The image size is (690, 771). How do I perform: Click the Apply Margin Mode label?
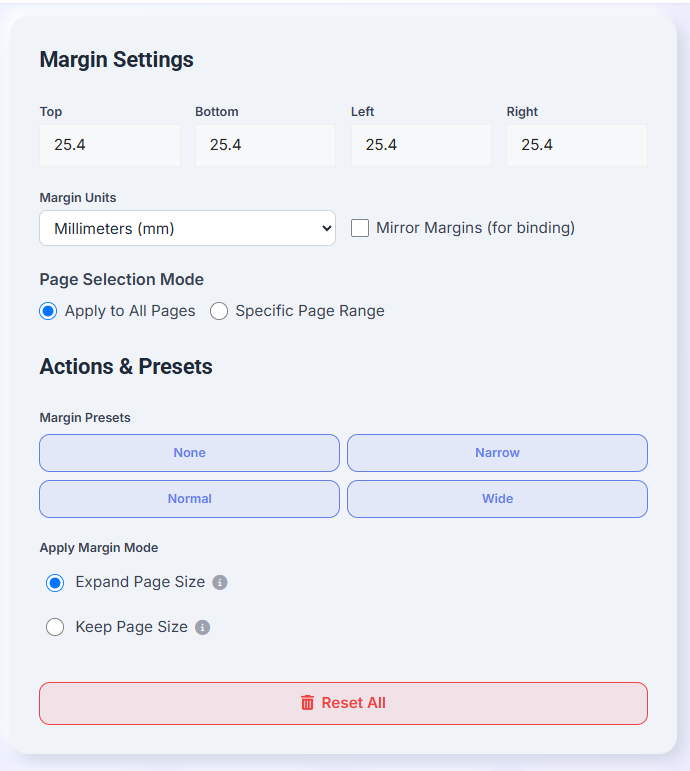pos(99,548)
